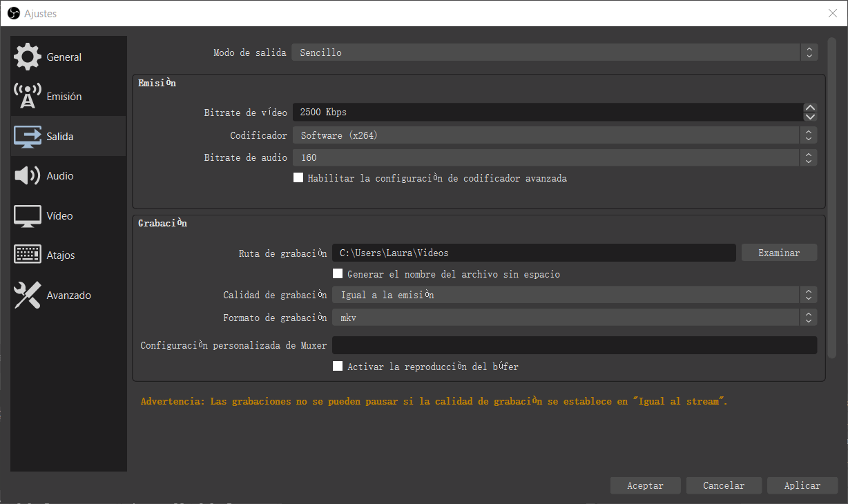Click the Vídeo monitor icon
Screen dimensions: 848x504
pyautogui.click(x=28, y=215)
